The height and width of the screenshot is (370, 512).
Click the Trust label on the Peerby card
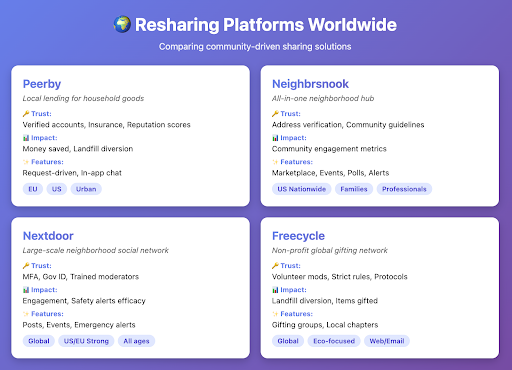click(x=41, y=114)
